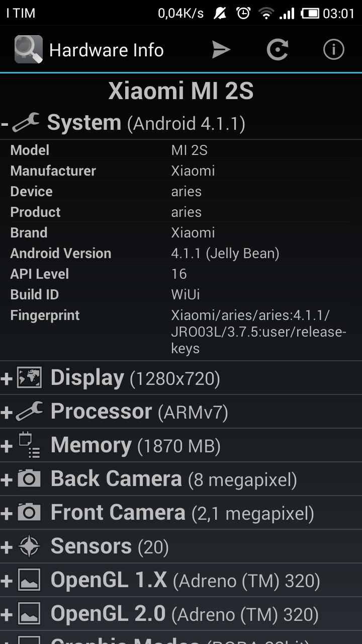Select the Android Version row

181,253
